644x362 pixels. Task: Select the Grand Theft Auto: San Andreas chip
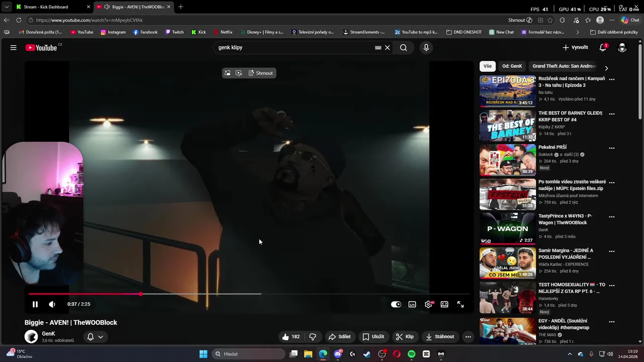(x=564, y=66)
